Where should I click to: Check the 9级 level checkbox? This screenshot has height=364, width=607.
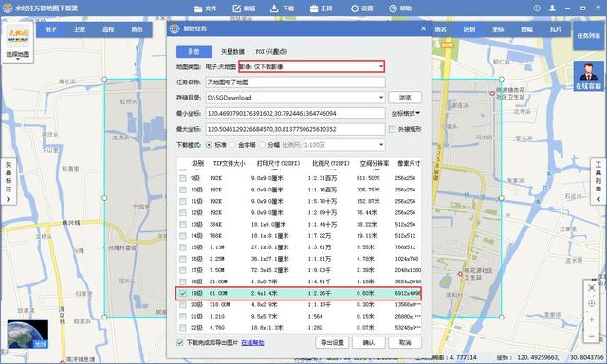point(183,178)
